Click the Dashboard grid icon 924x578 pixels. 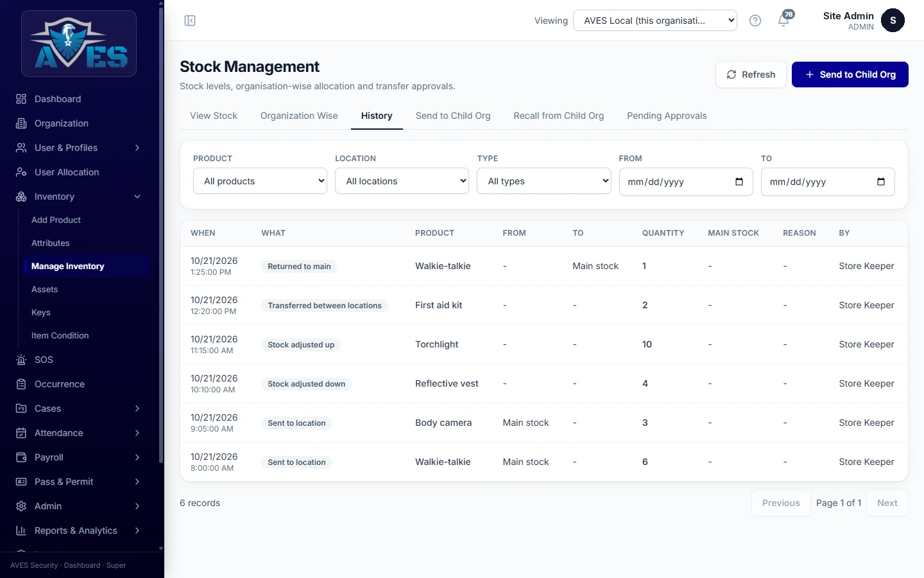coord(21,99)
